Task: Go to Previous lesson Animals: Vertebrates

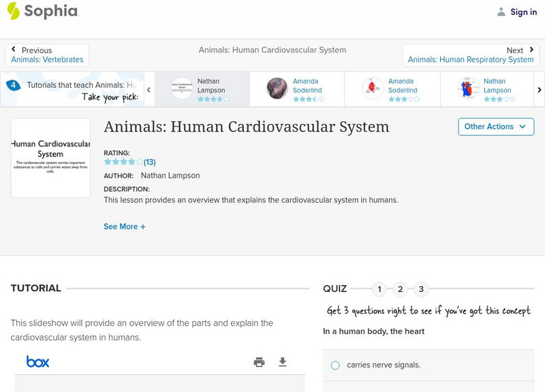Action: tap(47, 55)
